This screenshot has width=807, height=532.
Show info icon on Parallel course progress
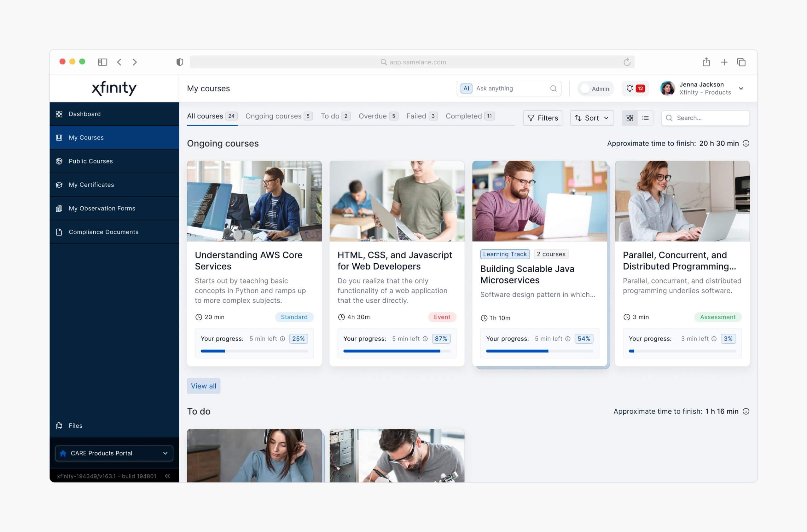click(x=714, y=339)
